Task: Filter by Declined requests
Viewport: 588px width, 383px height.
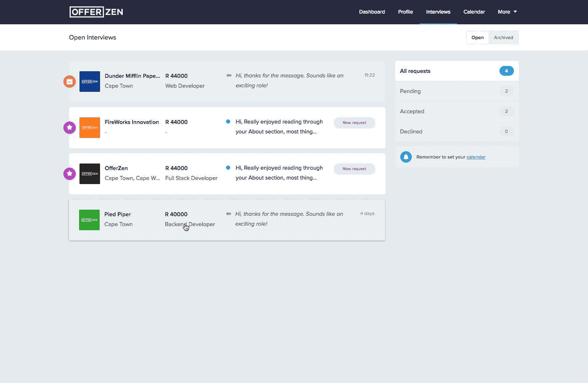Action: pos(457,131)
